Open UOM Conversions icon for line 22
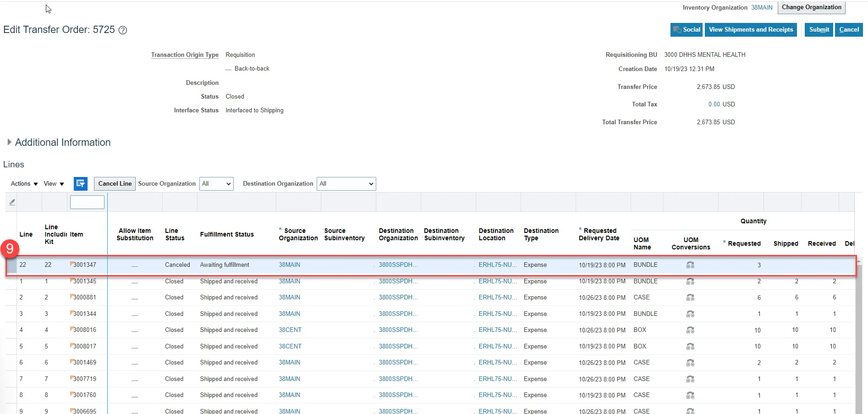This screenshot has height=414, width=868. pyautogui.click(x=690, y=265)
